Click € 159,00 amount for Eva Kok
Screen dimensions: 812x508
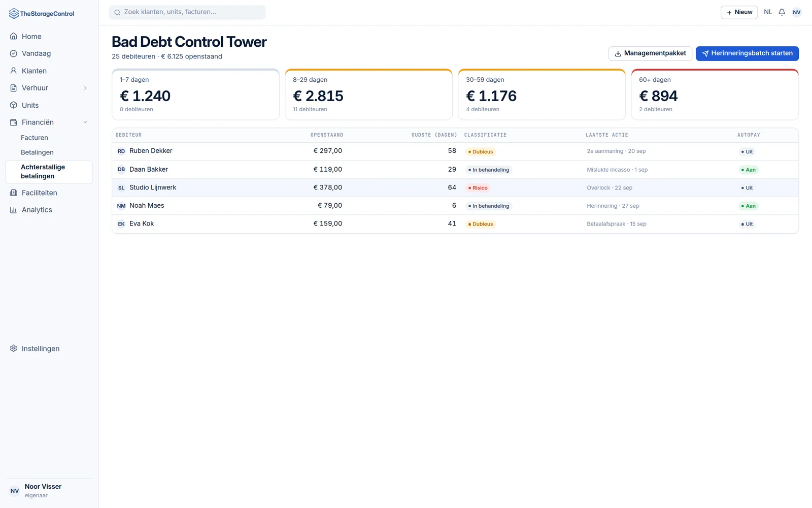click(x=328, y=224)
